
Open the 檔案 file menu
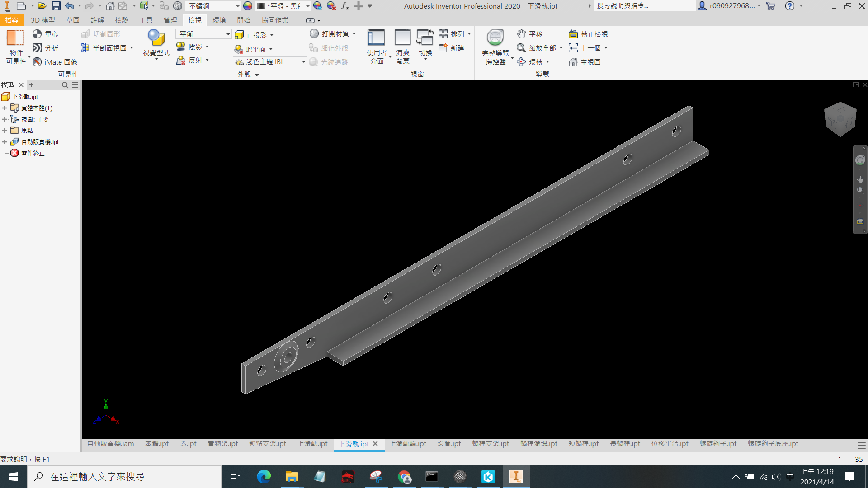coord(12,20)
